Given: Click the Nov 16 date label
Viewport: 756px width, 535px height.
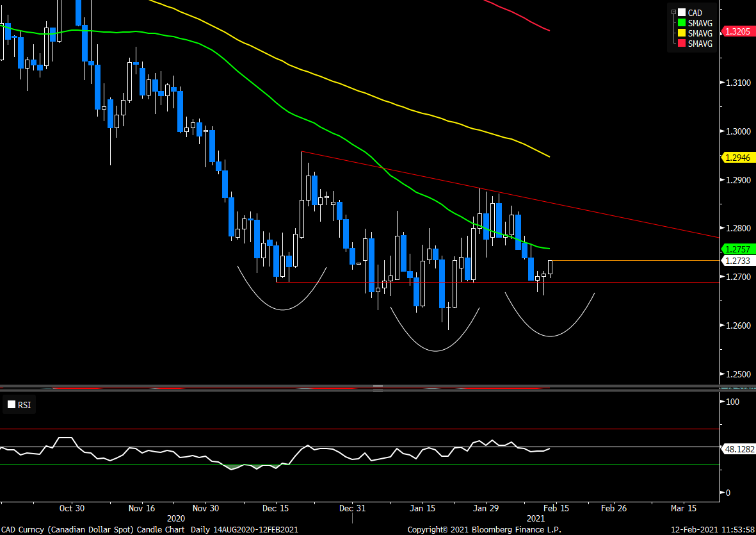Looking at the screenshot, I should click(141, 509).
